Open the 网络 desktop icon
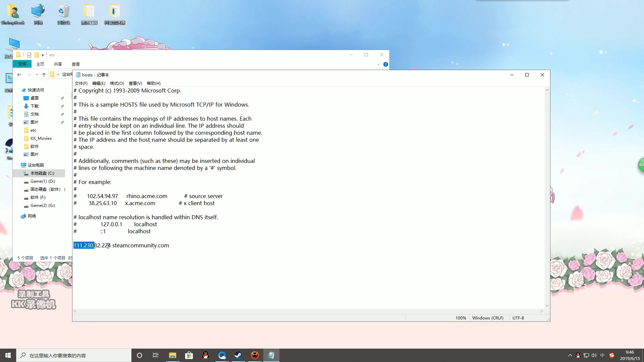644x362 pixels. pyautogui.click(x=38, y=14)
